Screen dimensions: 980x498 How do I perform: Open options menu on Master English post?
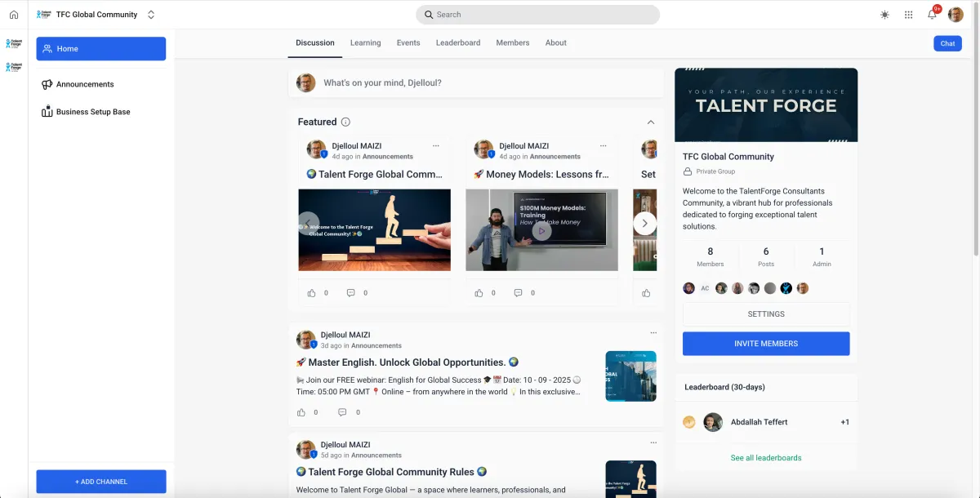tap(653, 332)
